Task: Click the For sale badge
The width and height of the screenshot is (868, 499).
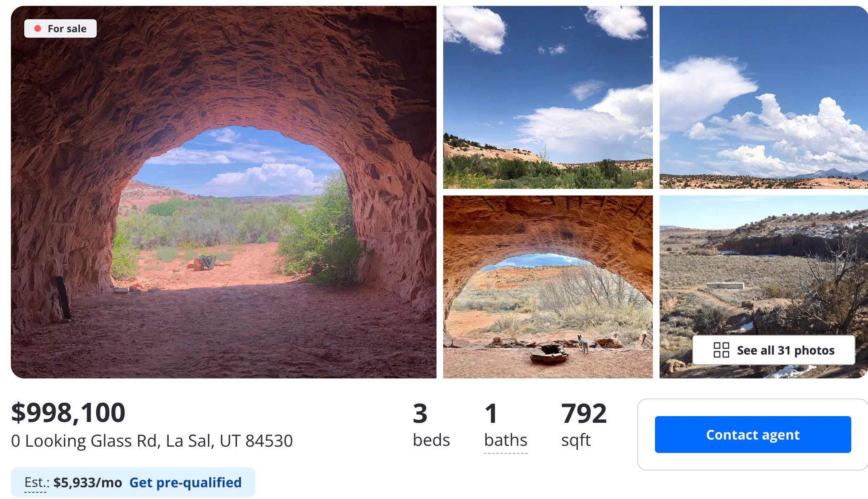Action: [x=60, y=28]
